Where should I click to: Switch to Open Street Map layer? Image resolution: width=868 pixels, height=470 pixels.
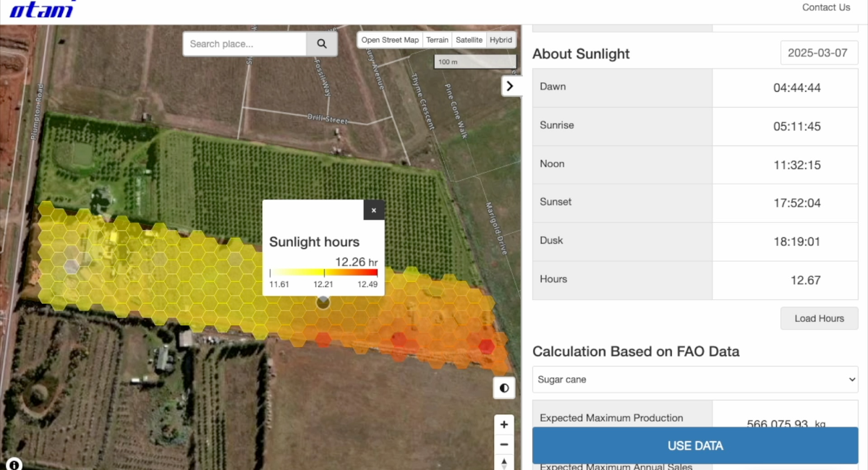point(390,40)
